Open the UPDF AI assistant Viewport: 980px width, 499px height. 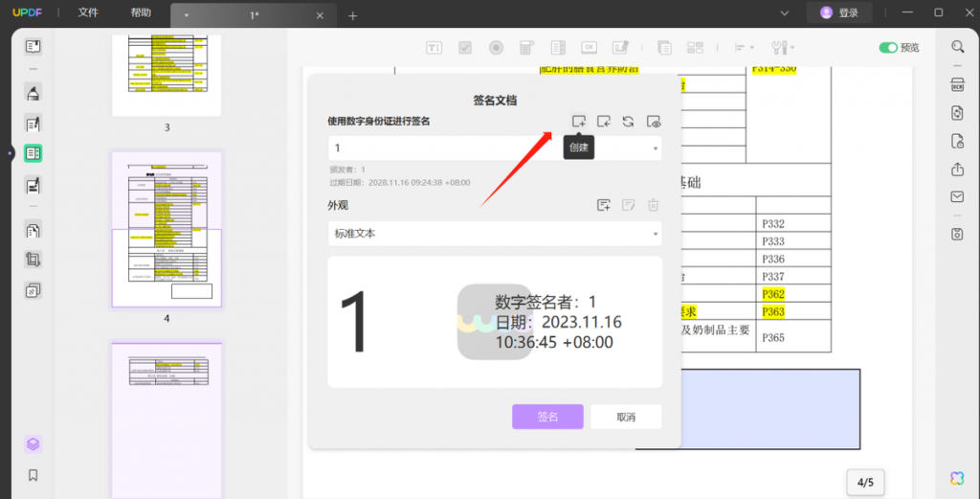click(x=957, y=478)
